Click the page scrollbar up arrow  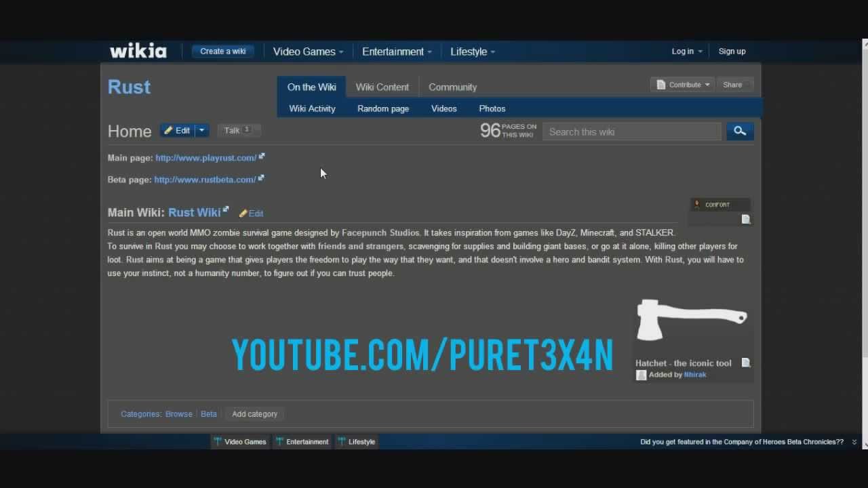pyautogui.click(x=865, y=44)
